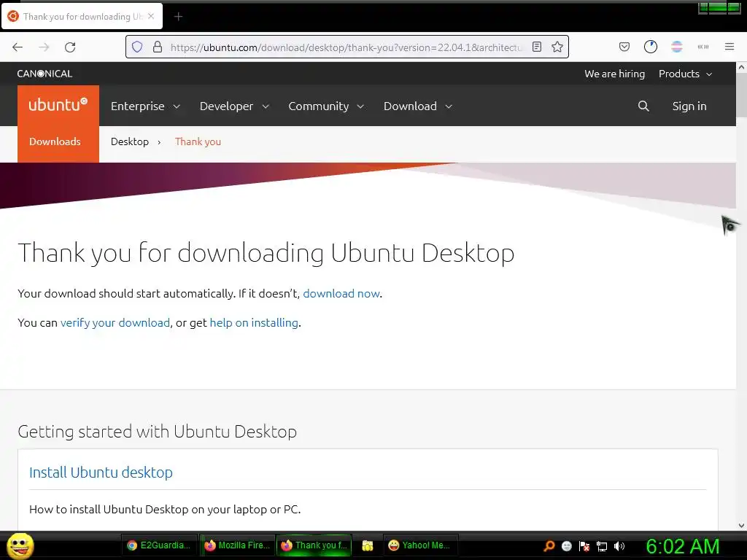Click the green workspace pager at top right

click(x=719, y=7)
